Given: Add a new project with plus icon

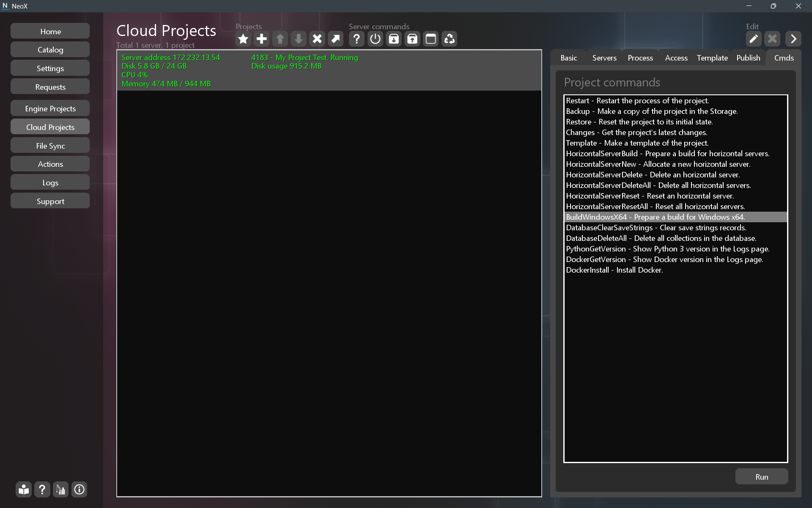Looking at the screenshot, I should click(261, 39).
